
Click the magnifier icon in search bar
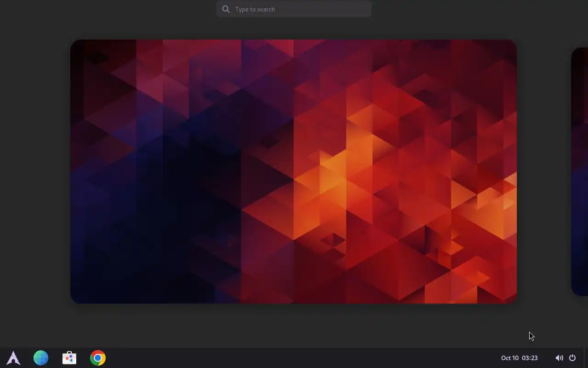coord(226,9)
